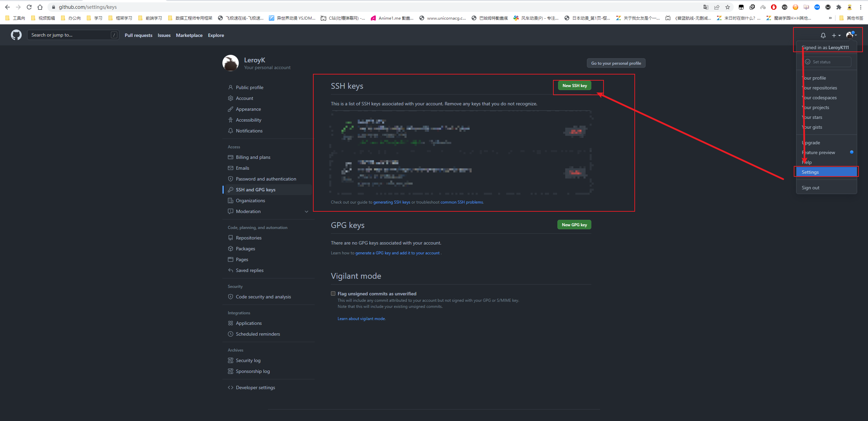Toggle the user avatar menu dropdown
This screenshot has width=868, height=421.
pyautogui.click(x=851, y=35)
